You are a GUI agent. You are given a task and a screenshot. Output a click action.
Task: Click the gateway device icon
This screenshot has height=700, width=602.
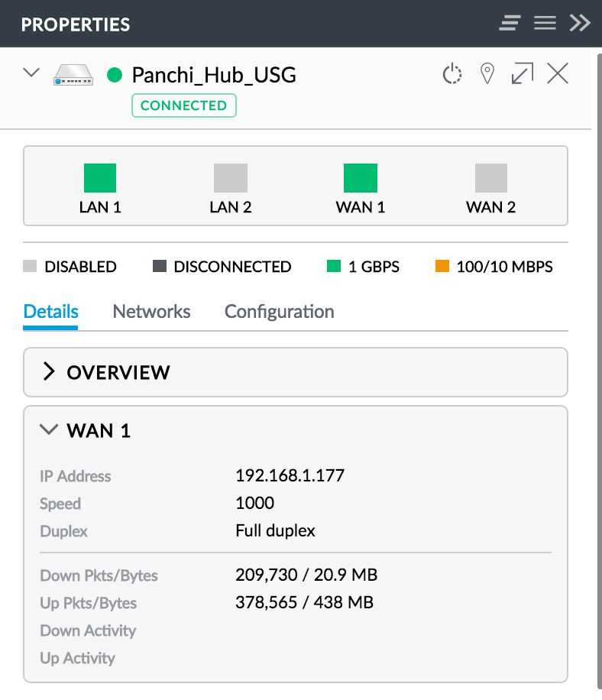tap(73, 75)
